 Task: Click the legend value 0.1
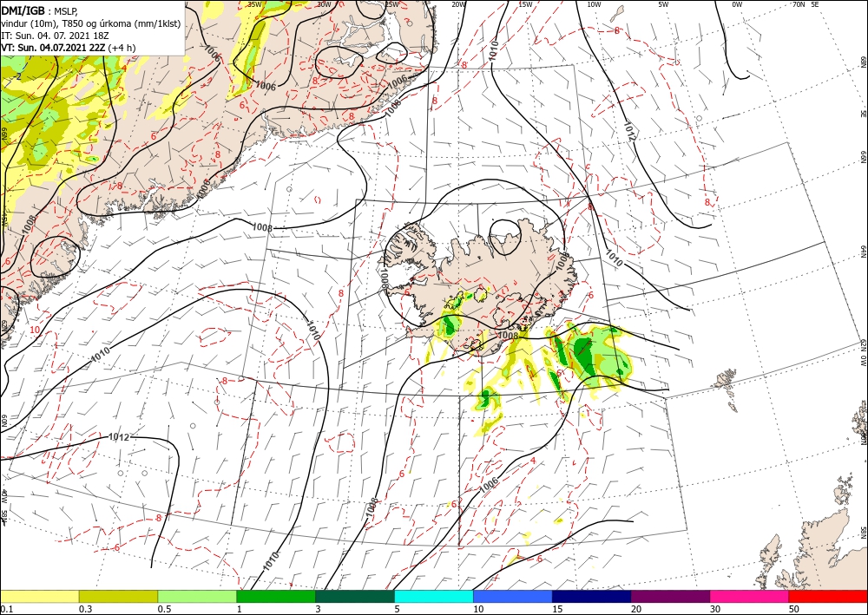[x=7, y=609]
